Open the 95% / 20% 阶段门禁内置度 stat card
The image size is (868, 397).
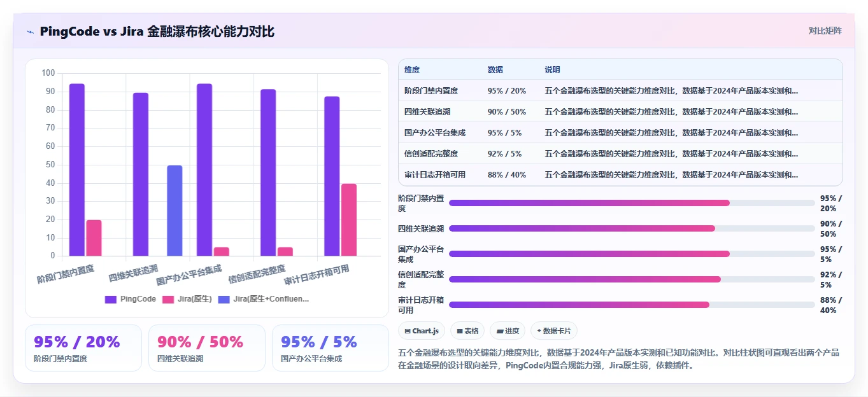(x=83, y=348)
